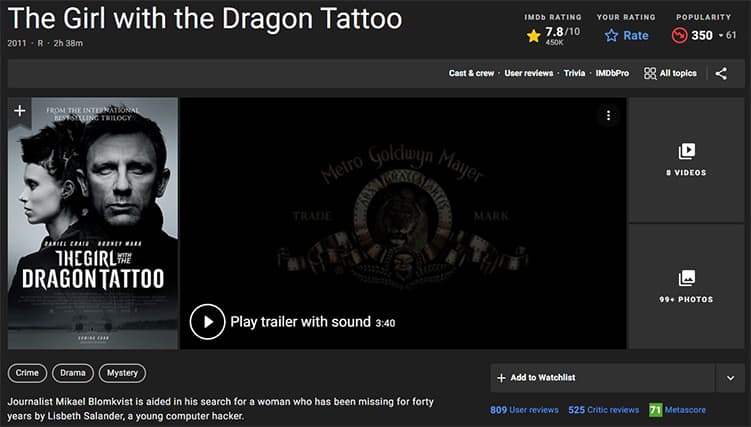The width and height of the screenshot is (751, 427).
Task: Click the 450K vote count
Action: [x=554, y=43]
